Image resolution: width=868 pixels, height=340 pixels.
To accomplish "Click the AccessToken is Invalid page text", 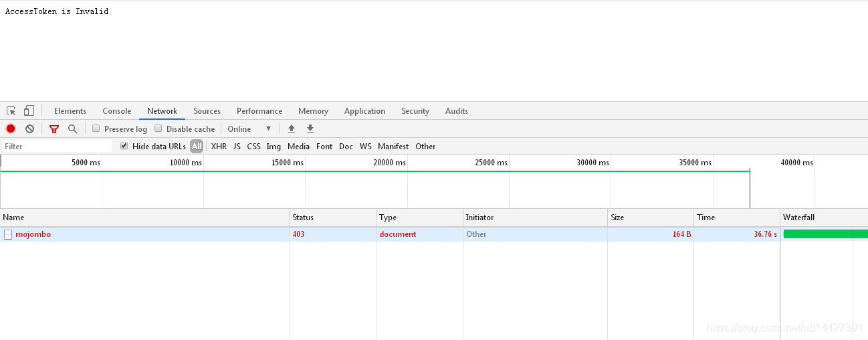I will (x=57, y=11).
